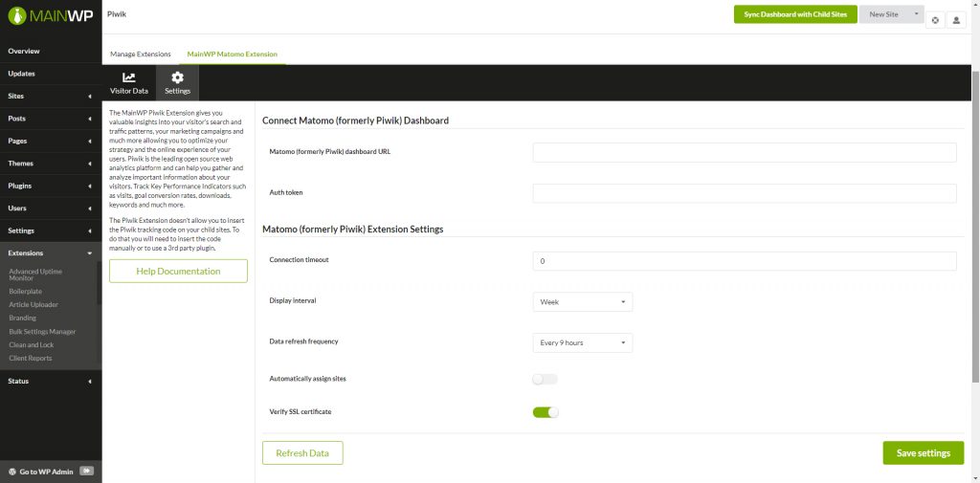980x483 pixels.
Task: Click the lifebuoy help icon
Action: pyautogui.click(x=935, y=19)
